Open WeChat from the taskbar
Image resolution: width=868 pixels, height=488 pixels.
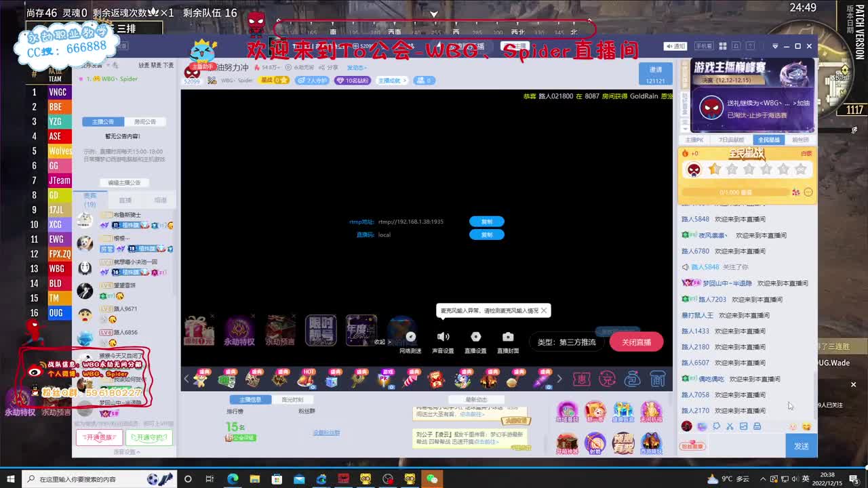[x=431, y=479]
